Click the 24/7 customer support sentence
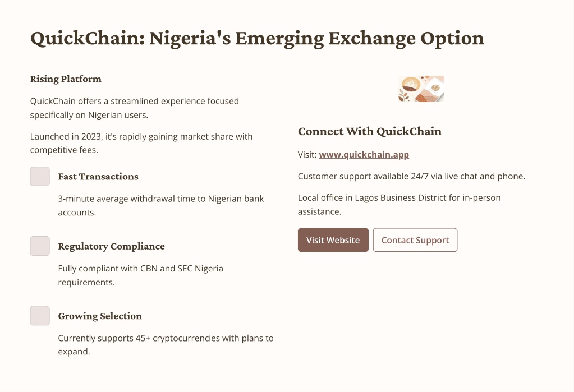Screen dimensions: 574x392 [x=411, y=177]
